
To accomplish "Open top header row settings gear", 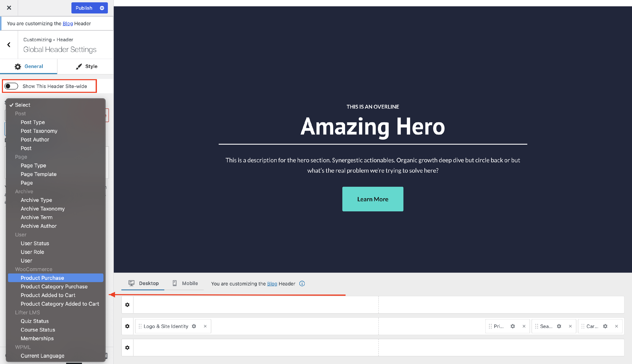I will (x=127, y=305).
